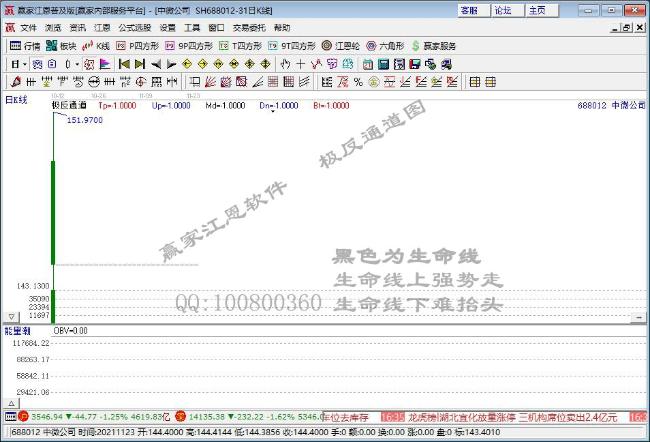Open the 帮助 menu

click(282, 28)
